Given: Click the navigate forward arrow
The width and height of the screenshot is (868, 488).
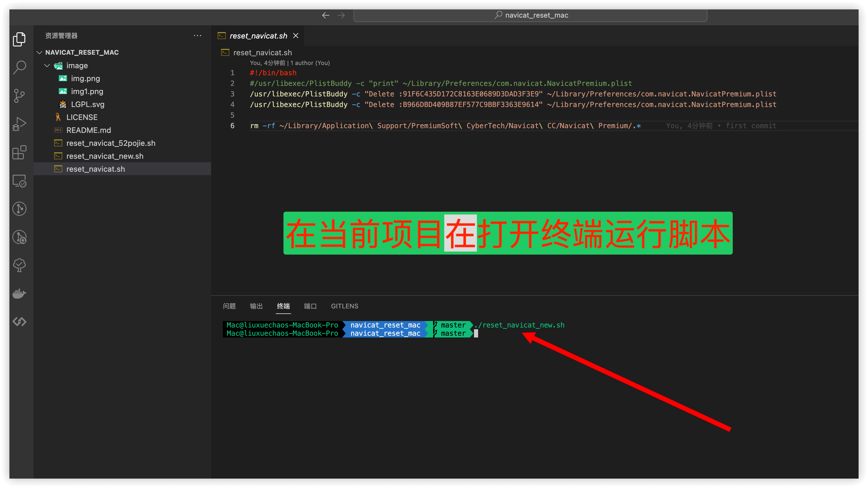Looking at the screenshot, I should (341, 15).
